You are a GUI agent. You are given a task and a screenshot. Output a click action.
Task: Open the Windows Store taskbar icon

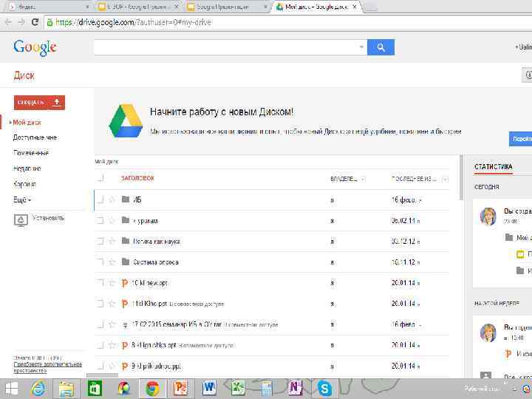(95, 389)
